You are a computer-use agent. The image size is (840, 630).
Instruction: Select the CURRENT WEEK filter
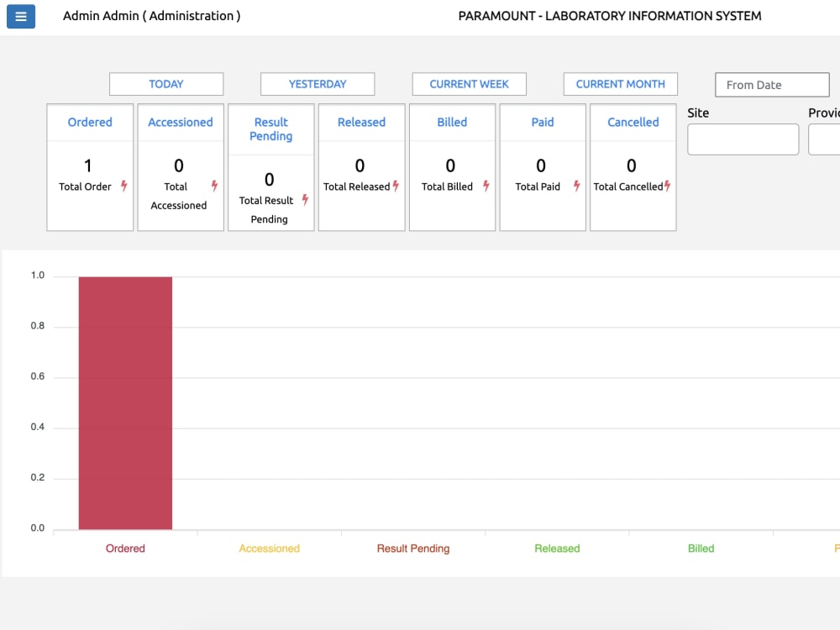[x=469, y=84]
